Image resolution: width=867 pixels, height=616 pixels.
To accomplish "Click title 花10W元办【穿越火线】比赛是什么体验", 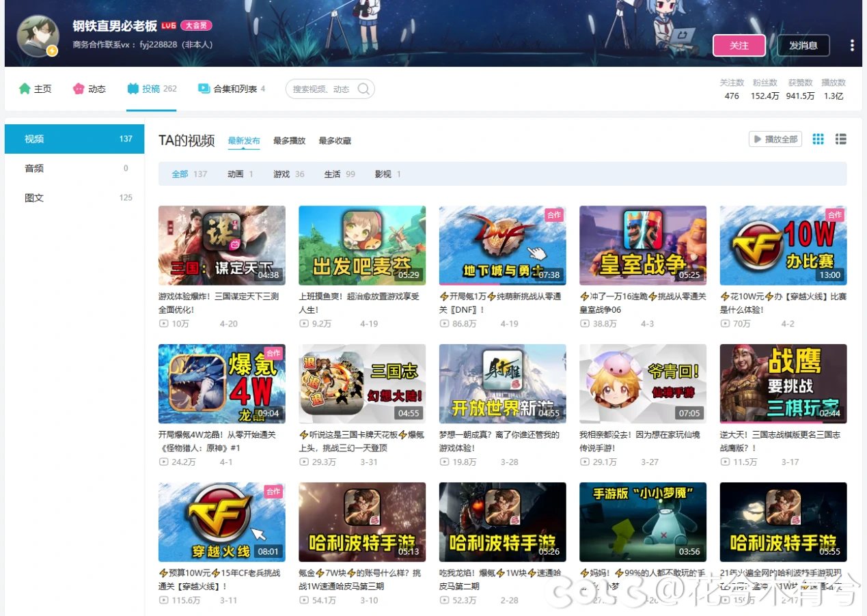I will [x=784, y=303].
